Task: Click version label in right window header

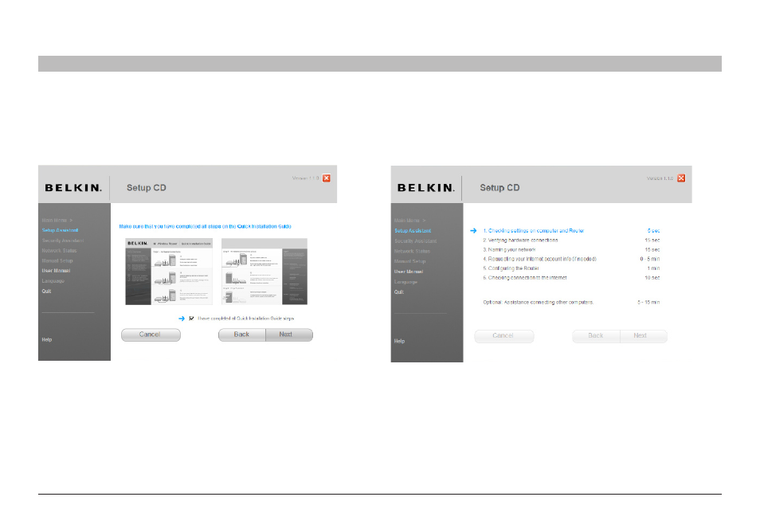Action: point(660,178)
